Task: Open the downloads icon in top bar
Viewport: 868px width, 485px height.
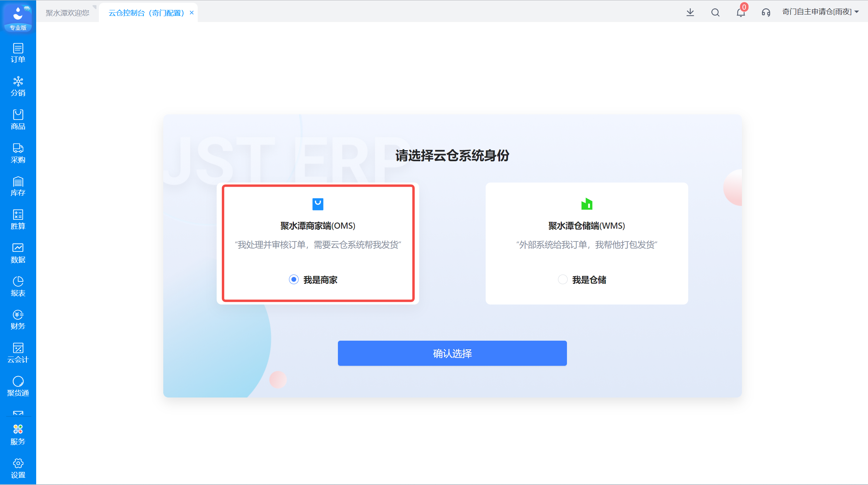Action: click(x=690, y=12)
